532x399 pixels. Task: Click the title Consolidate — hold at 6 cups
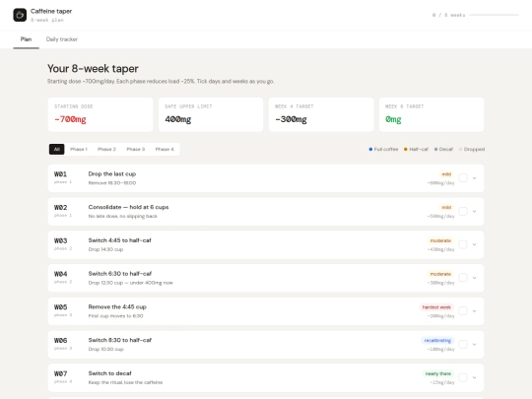pos(128,207)
